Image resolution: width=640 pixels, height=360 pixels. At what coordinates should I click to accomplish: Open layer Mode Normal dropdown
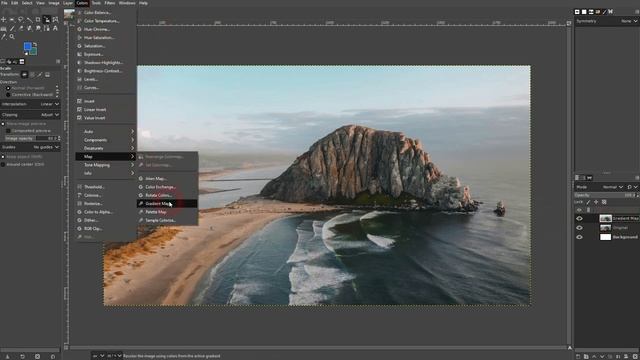(x=612, y=187)
